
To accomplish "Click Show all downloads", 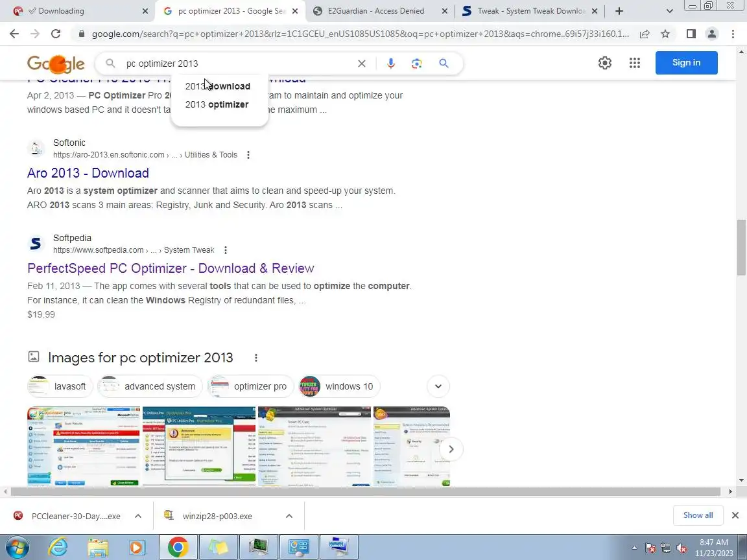I will (698, 515).
